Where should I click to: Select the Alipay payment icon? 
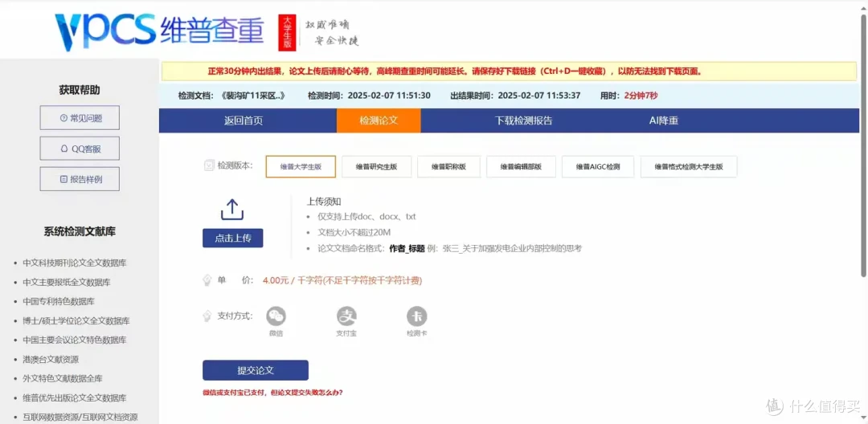(x=346, y=316)
